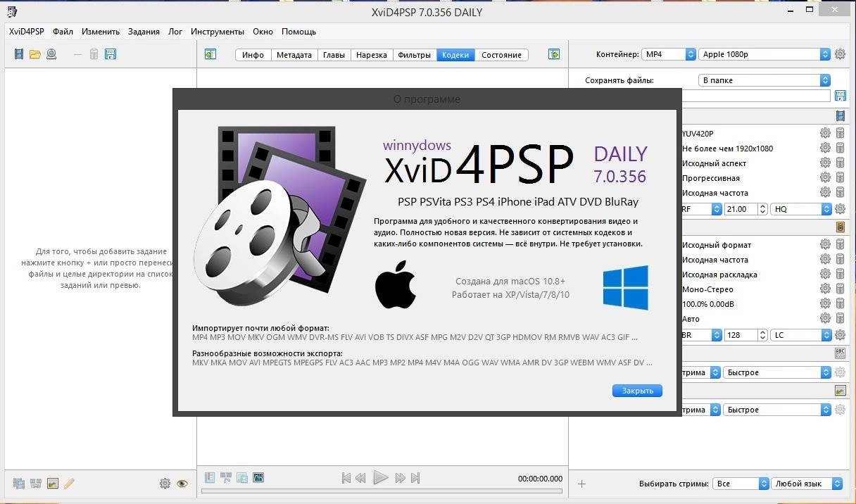
Task: Open the Apple 1080p preset dropdown
Action: click(x=765, y=54)
